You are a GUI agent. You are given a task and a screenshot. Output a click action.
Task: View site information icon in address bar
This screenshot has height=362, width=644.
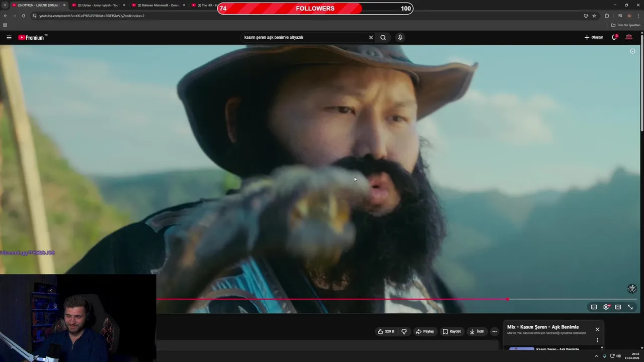point(34,16)
